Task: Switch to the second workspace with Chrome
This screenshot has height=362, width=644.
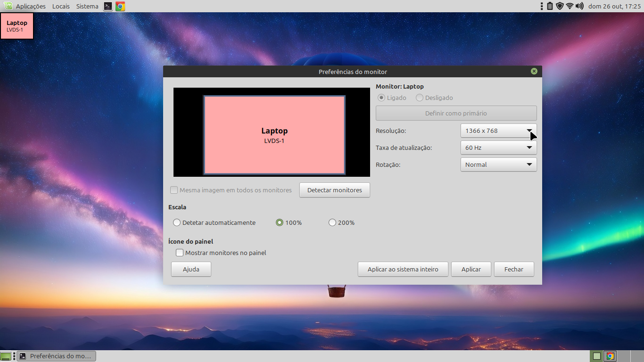Action: click(x=610, y=356)
